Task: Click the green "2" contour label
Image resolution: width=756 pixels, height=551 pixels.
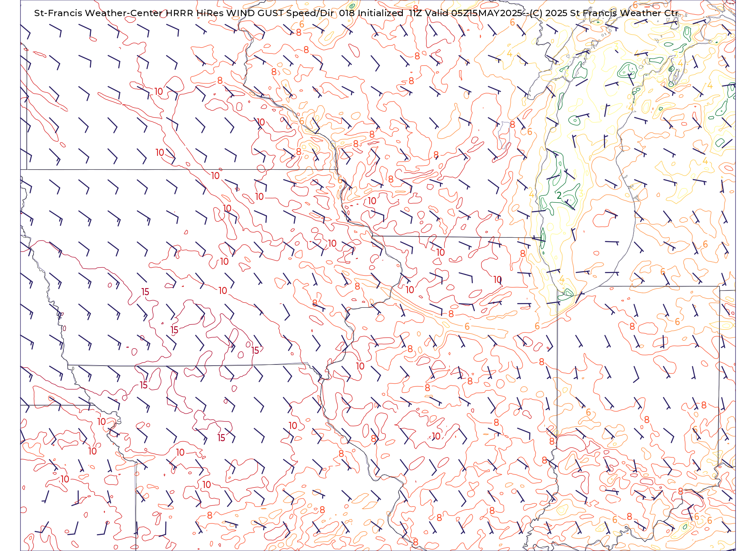Action: pos(559,195)
